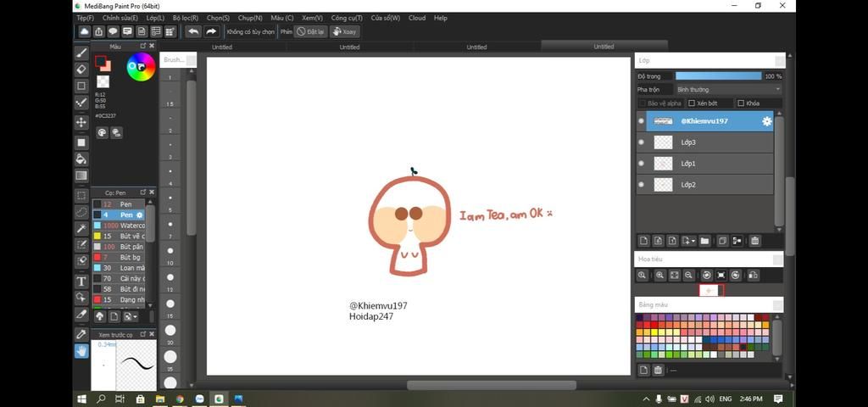Select the Bucket fill tool
The image size is (868, 407).
[81, 159]
